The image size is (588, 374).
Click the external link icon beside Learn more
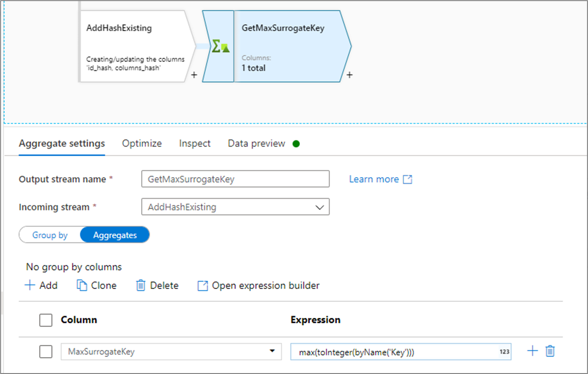pyautogui.click(x=407, y=179)
